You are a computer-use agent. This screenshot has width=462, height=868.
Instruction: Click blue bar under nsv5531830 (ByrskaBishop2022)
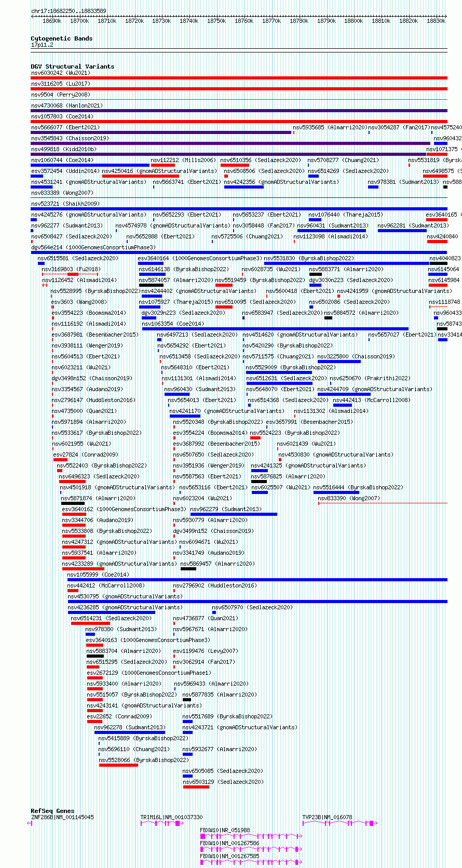[347, 263]
